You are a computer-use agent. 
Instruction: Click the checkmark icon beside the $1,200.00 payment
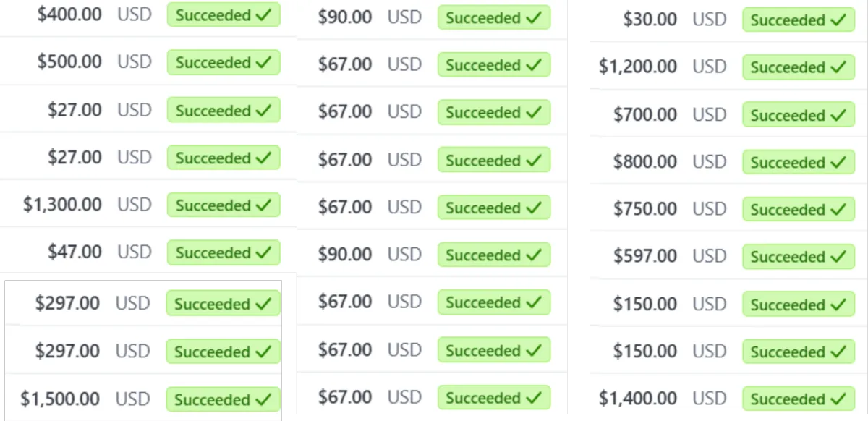click(838, 67)
